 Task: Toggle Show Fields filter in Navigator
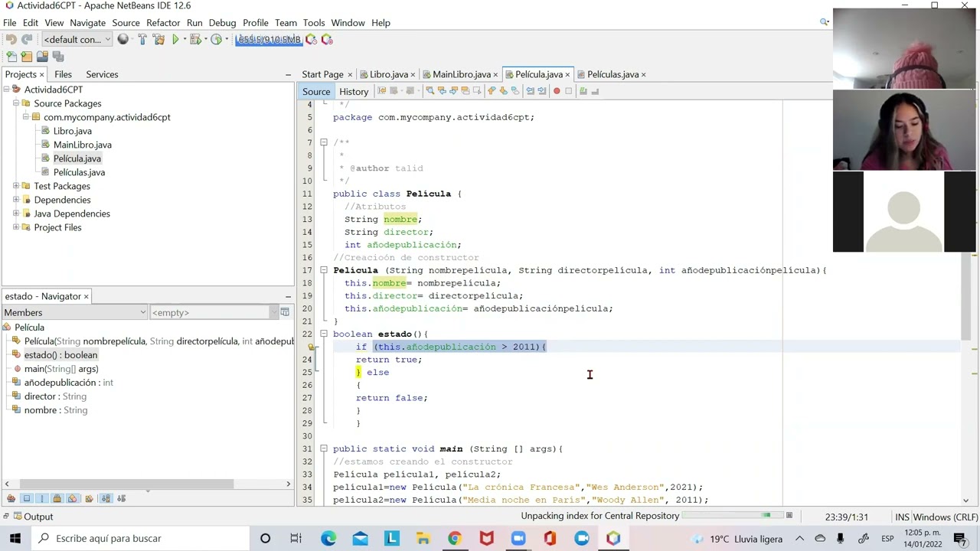pos(27,498)
